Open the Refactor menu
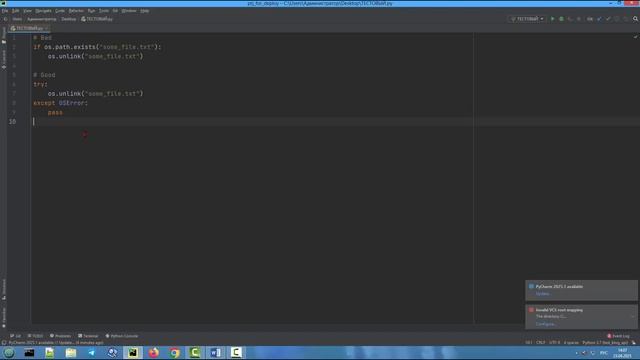This screenshot has width=640, height=360. coord(76,11)
